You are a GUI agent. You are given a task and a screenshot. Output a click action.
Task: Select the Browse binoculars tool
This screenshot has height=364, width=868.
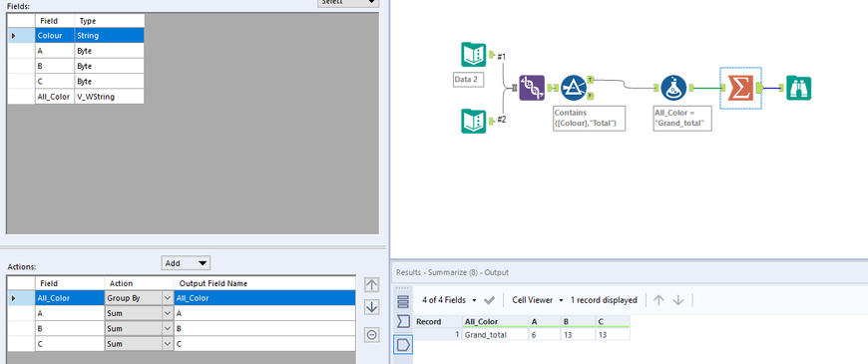coord(799,89)
